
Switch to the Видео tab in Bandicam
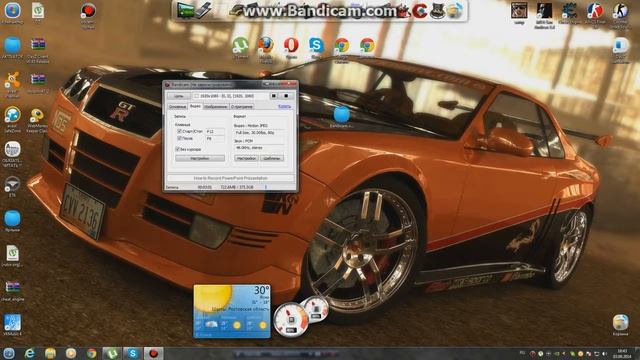point(195,106)
